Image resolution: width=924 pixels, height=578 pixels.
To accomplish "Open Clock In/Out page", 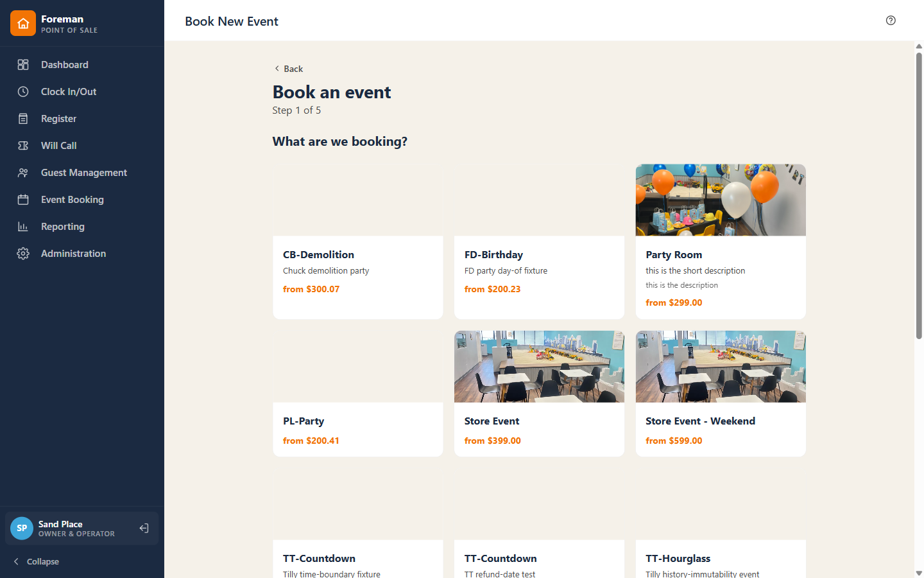I will (82, 92).
